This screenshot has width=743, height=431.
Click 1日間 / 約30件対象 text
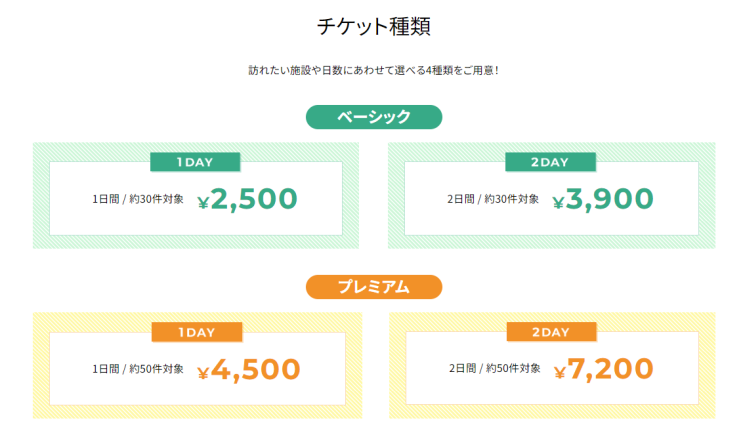(x=137, y=199)
